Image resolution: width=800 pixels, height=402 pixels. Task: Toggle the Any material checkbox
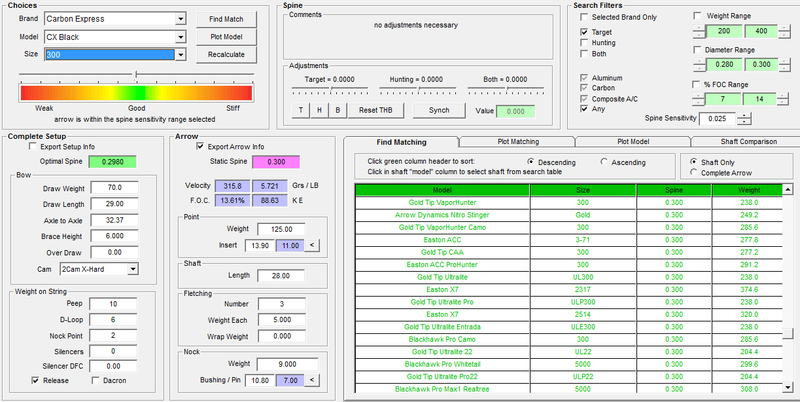click(x=584, y=109)
